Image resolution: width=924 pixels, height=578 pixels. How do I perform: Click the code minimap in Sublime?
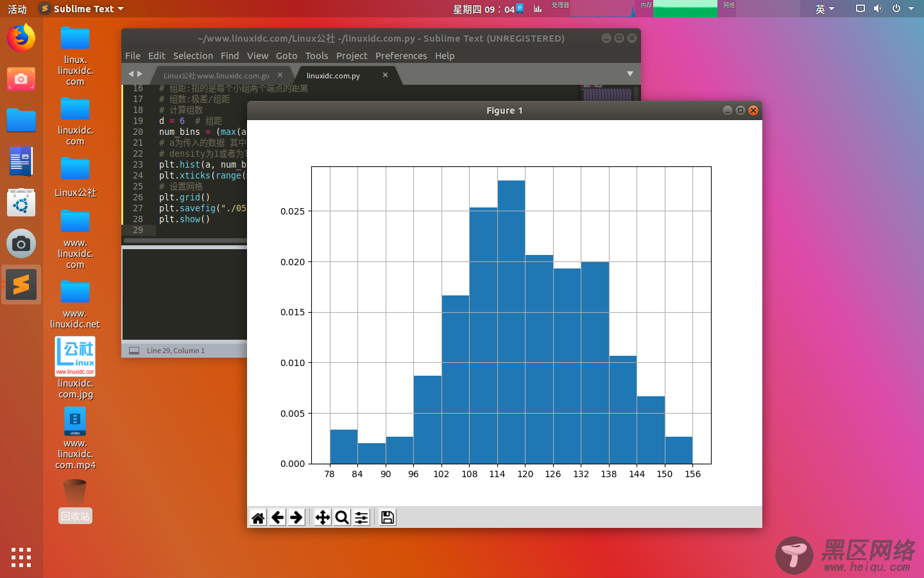(606, 92)
